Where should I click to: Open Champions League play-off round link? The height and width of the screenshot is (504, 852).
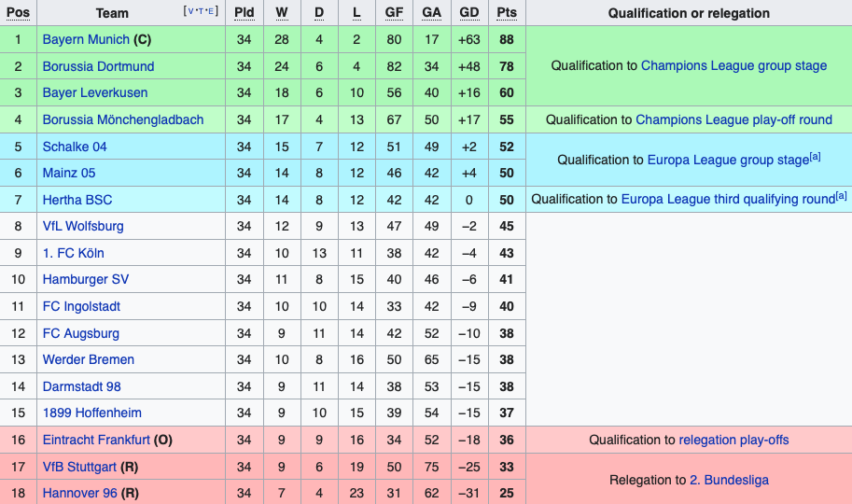[733, 119]
